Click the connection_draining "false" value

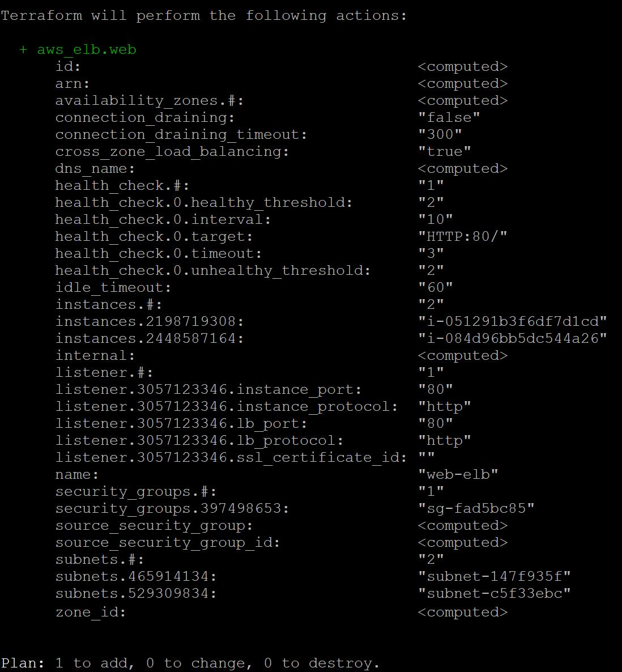pyautogui.click(x=449, y=117)
